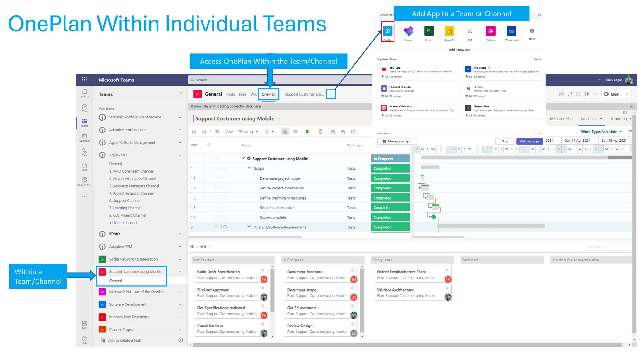Click the plus icon to add a tab

coord(331,94)
